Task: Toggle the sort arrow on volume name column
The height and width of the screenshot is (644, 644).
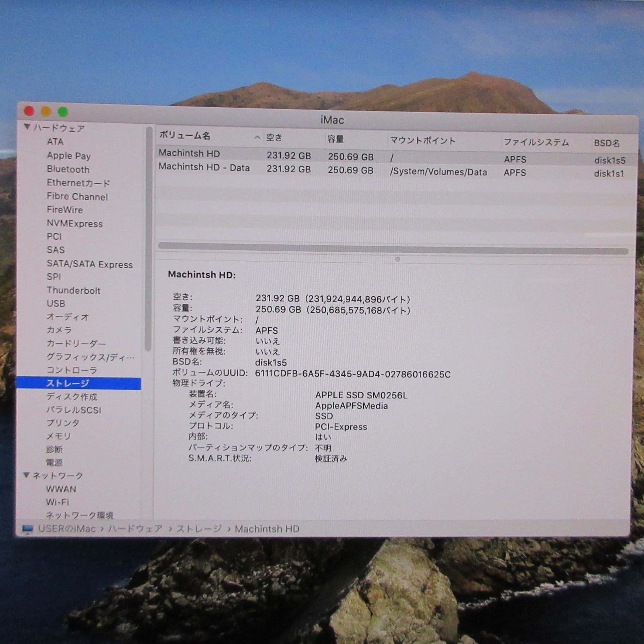Action: (x=257, y=137)
